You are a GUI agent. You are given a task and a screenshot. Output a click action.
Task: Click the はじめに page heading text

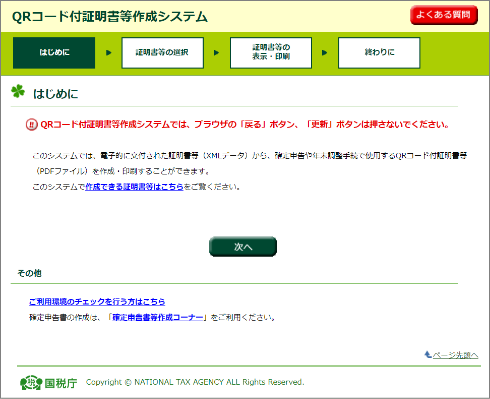tap(56, 94)
